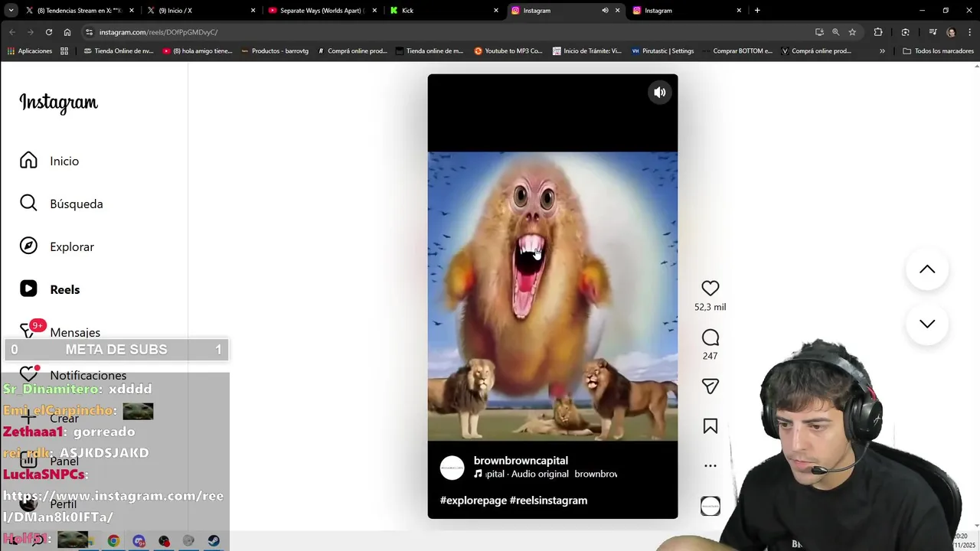Open the tab search dropdown arrow
980x551 pixels.
point(11,11)
